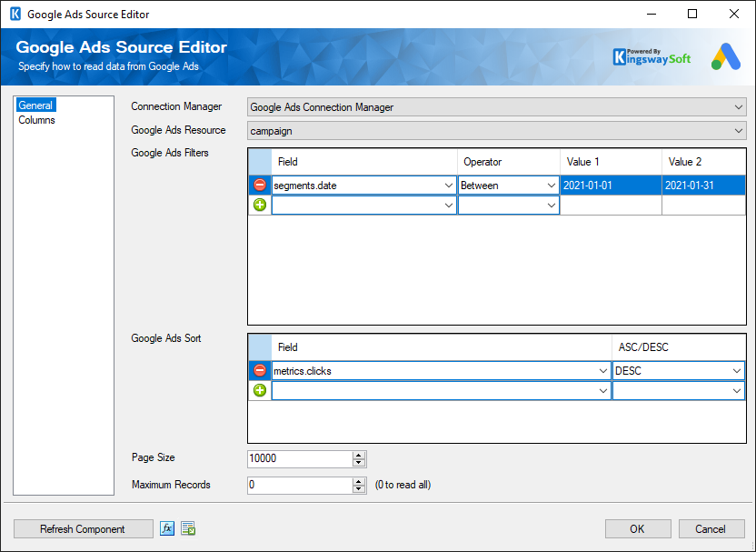Decrease Maximum Records with down arrow
The image size is (756, 552).
click(359, 489)
